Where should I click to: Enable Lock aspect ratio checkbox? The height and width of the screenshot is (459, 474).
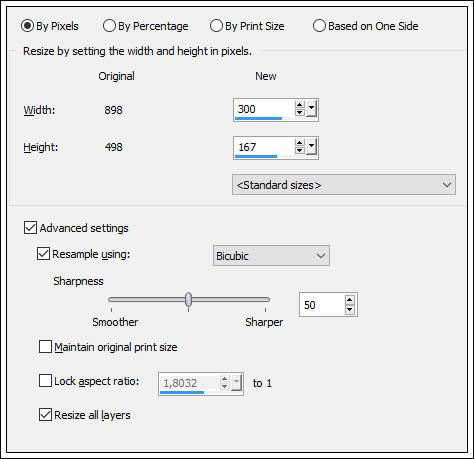[45, 380]
